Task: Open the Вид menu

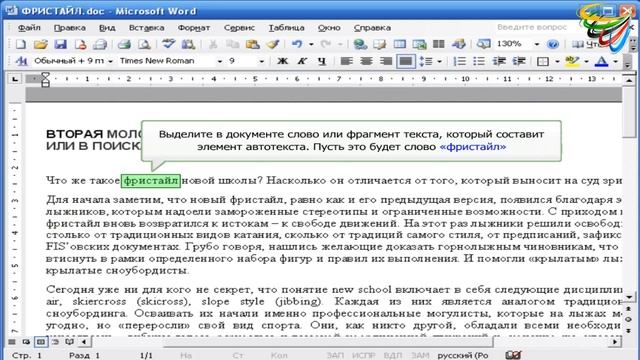Action: coord(107,28)
